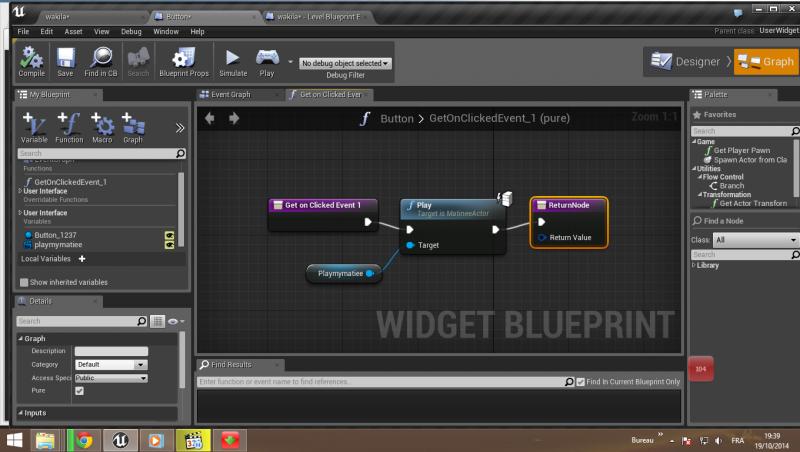Click the volume tray icon
Screen dimensions: 800x452
(x=718, y=440)
